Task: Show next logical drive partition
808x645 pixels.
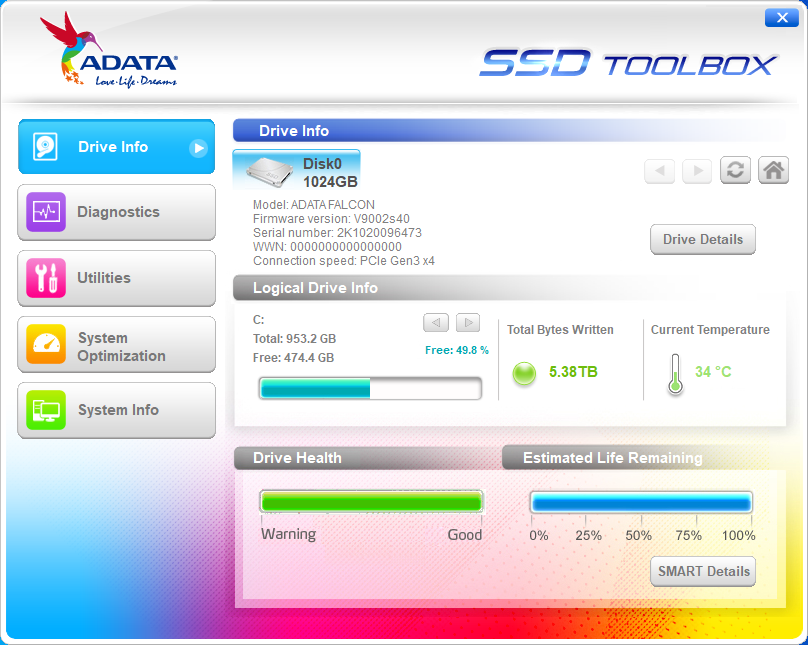Action: pos(468,322)
